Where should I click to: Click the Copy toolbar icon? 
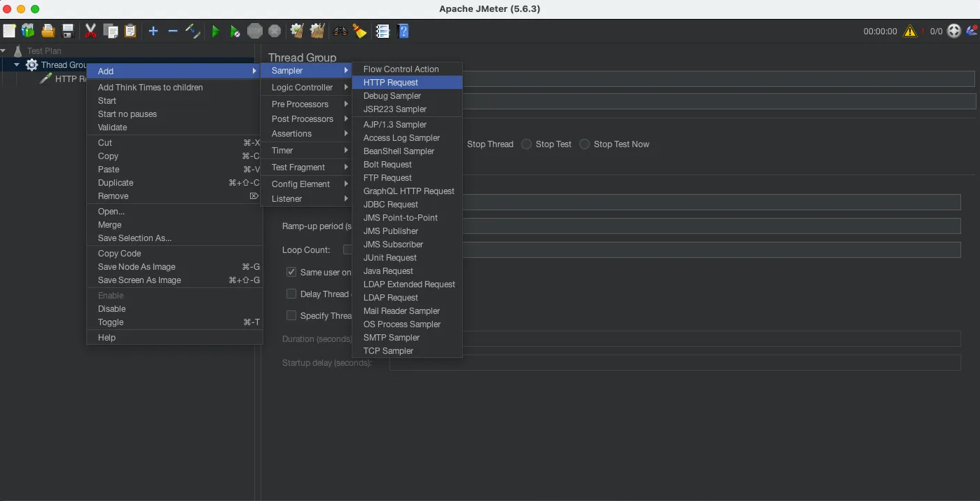pos(111,31)
